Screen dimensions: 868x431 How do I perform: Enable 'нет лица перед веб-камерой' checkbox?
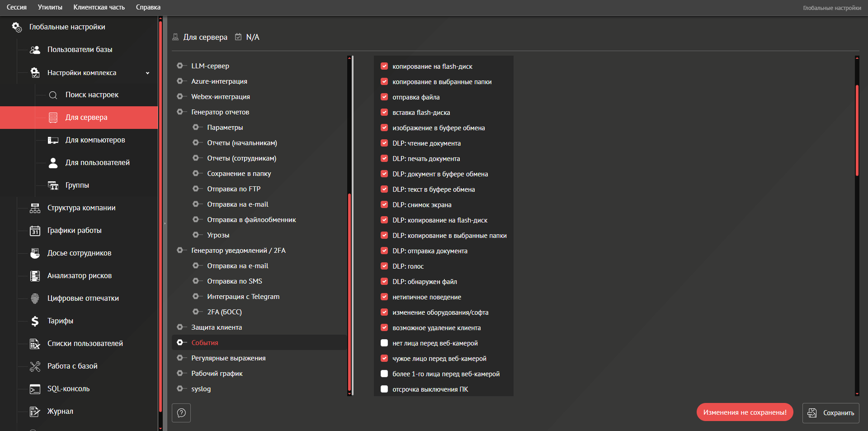click(384, 343)
